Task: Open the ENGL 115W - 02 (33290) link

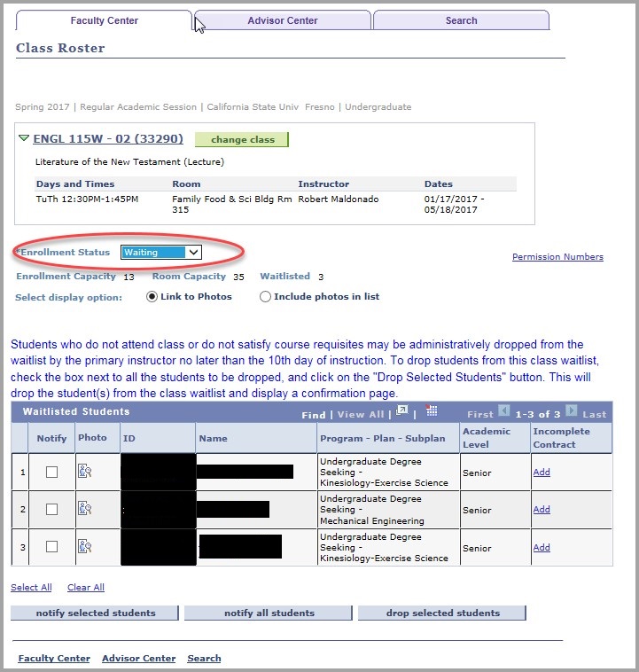Action: 108,139
